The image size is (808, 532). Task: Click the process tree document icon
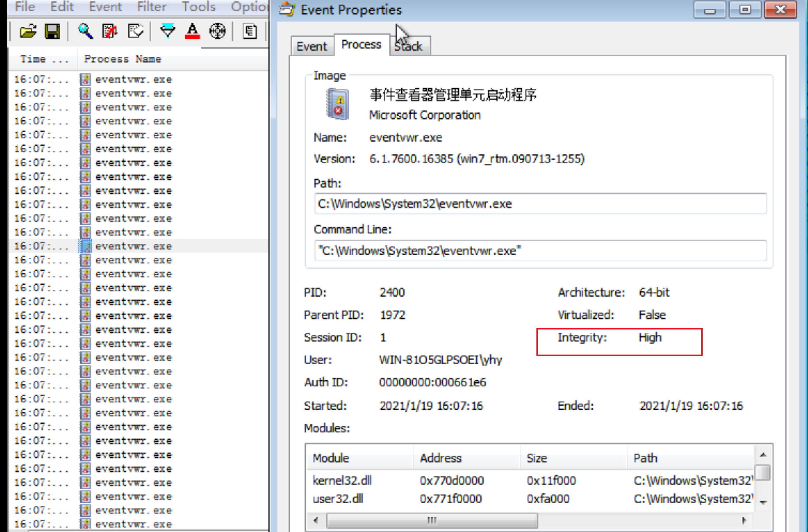point(250,31)
